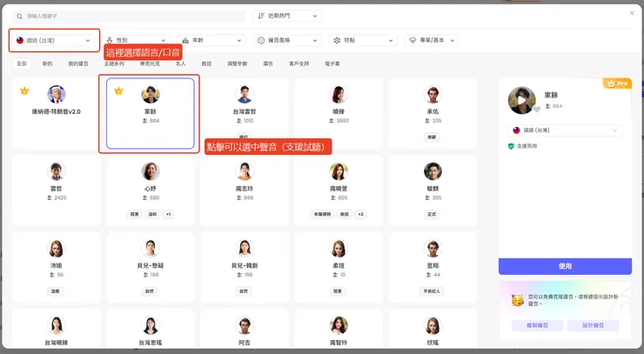This screenshot has height=354, width=644.
Task: Close the voice selection dialog
Action: 632,13
